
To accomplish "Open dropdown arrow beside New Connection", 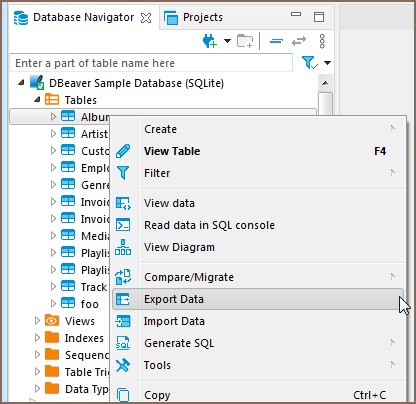I will point(227,41).
